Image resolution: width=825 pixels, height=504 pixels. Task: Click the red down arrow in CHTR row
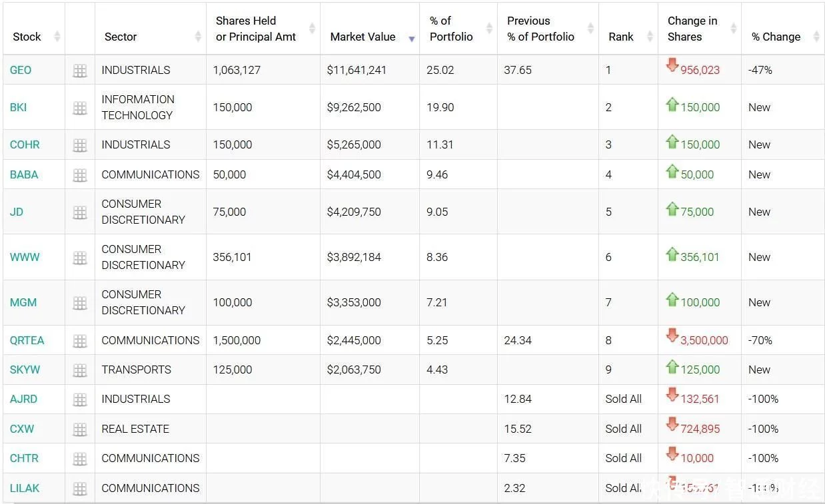[672, 453]
